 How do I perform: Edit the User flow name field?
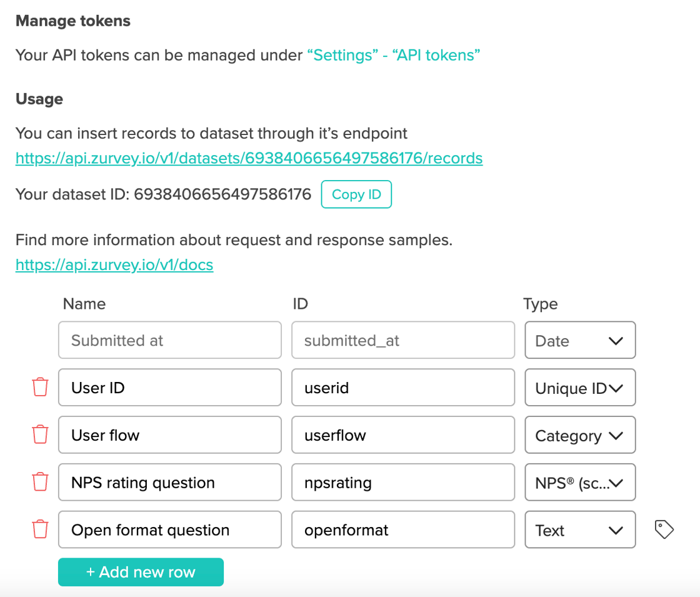pos(169,434)
